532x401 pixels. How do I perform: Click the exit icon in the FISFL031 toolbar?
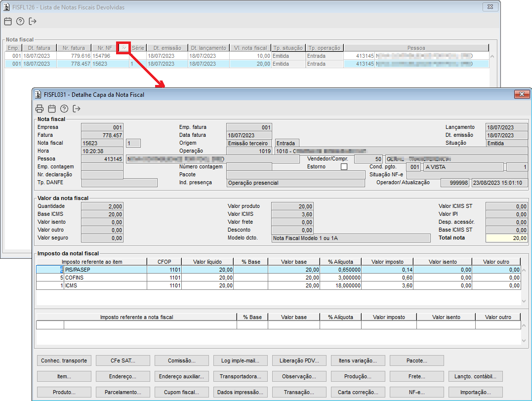[x=77, y=109]
